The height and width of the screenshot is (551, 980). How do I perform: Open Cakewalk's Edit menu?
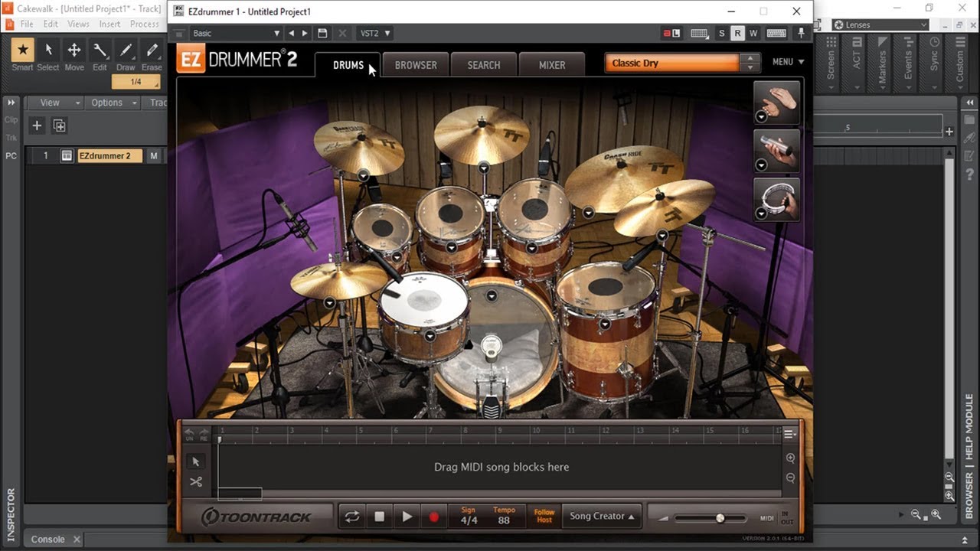click(51, 24)
